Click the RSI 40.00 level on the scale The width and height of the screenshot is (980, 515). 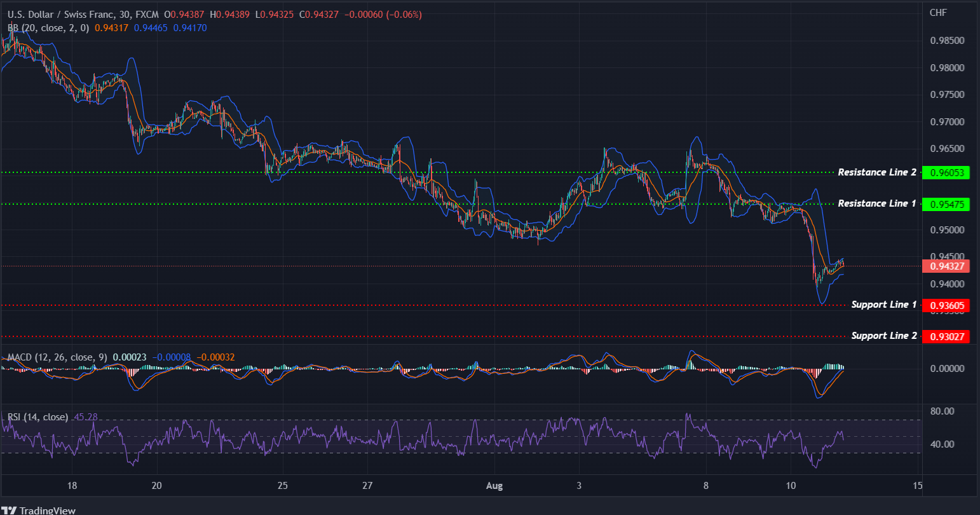click(944, 446)
